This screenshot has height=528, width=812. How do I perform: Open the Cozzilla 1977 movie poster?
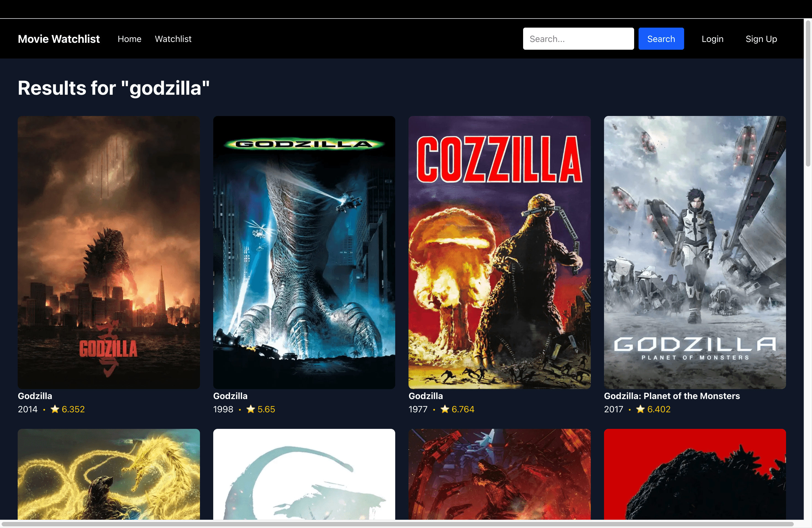[499, 252]
